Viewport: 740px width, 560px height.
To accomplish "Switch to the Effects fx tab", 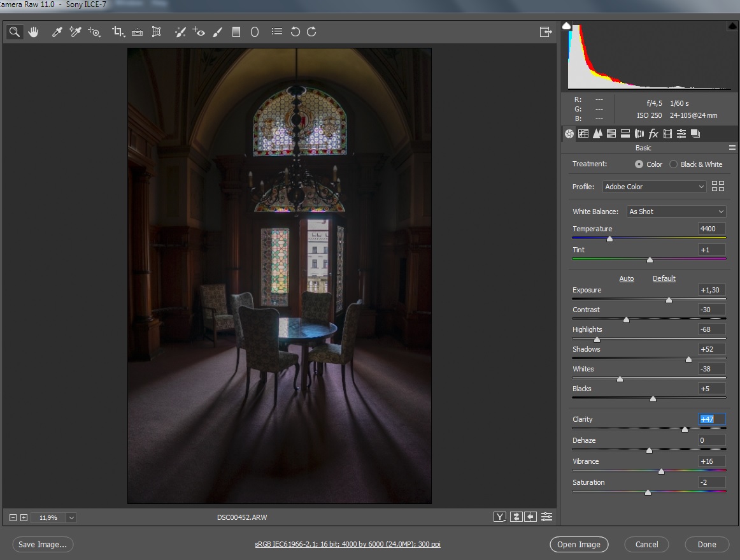I will click(x=653, y=134).
